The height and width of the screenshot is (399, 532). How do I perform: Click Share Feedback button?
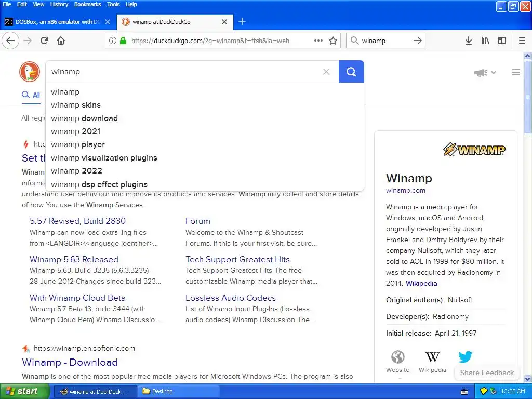(487, 373)
